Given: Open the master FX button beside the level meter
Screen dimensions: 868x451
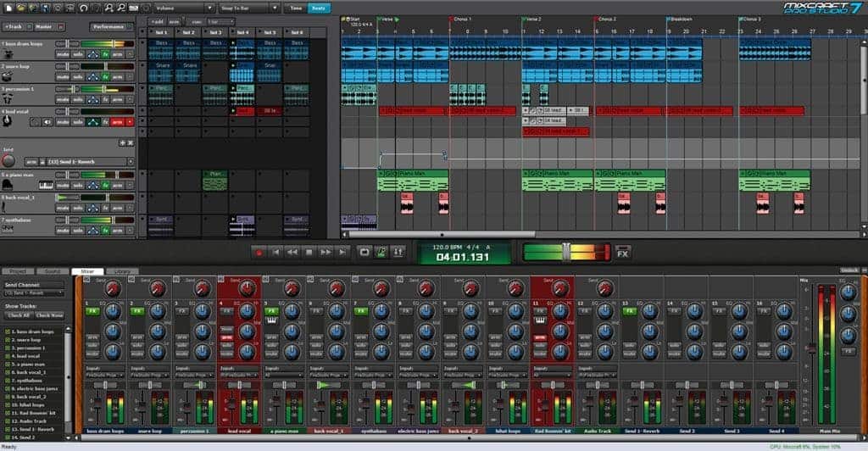Looking at the screenshot, I should [623, 253].
